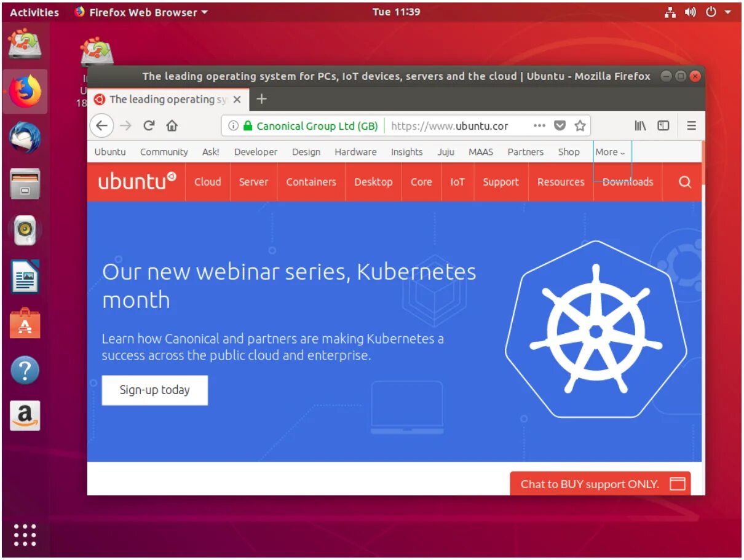The height and width of the screenshot is (560, 744).
Task: Follow the MAAS link
Action: (481, 152)
